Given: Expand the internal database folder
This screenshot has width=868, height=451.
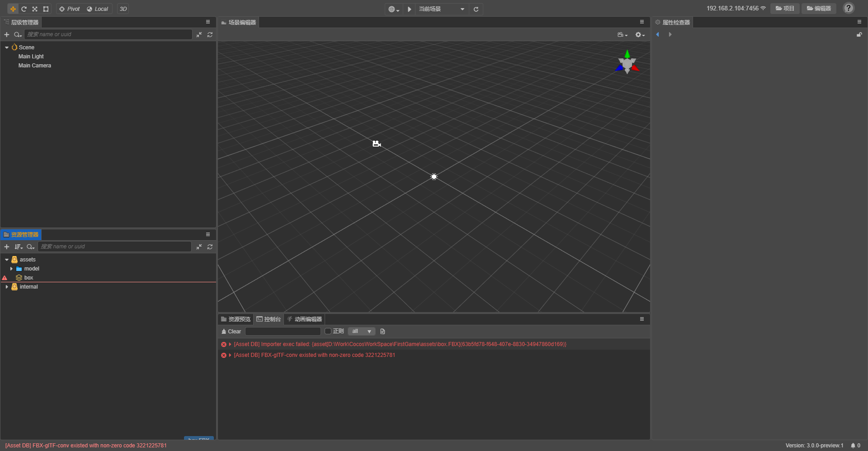Looking at the screenshot, I should tap(7, 287).
